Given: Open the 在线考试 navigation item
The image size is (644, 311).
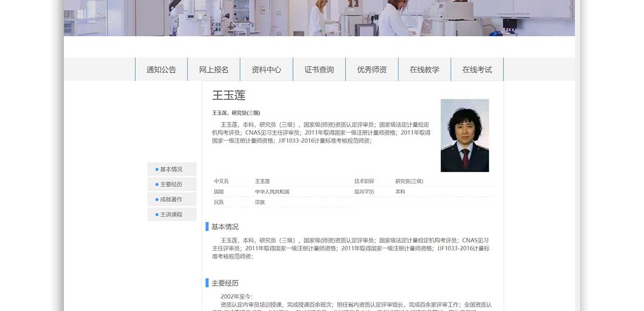Looking at the screenshot, I should (477, 69).
